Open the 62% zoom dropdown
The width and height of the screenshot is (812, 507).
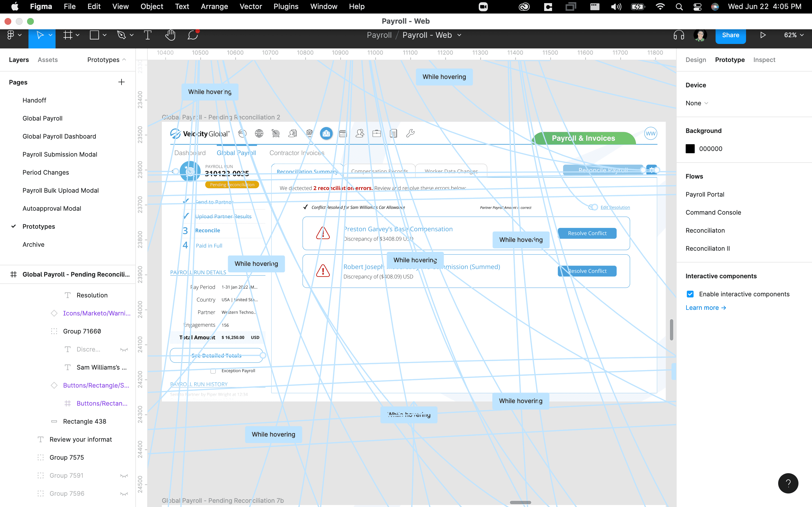[794, 35]
